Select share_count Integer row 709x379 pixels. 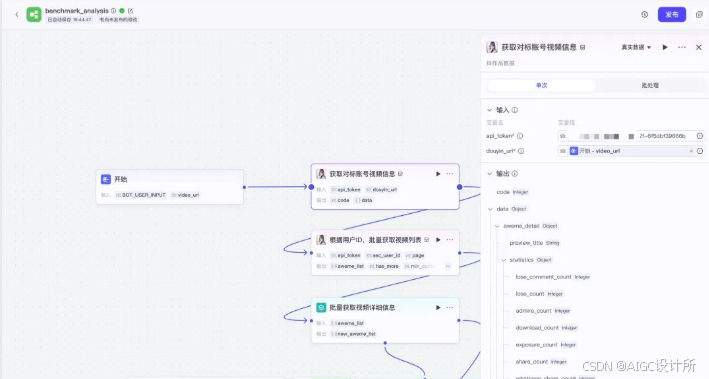coord(541,362)
